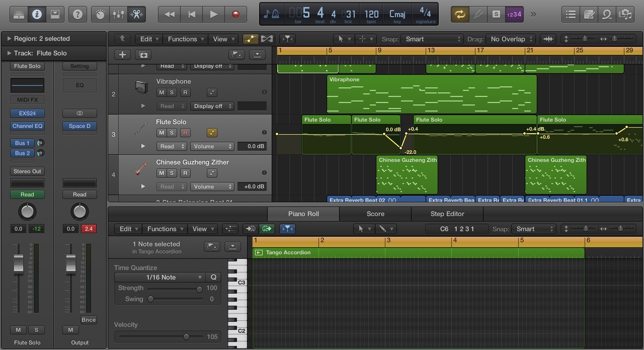644x350 pixels.
Task: Record-enable the Chinese Guzheng Zither track
Action: click(185, 173)
